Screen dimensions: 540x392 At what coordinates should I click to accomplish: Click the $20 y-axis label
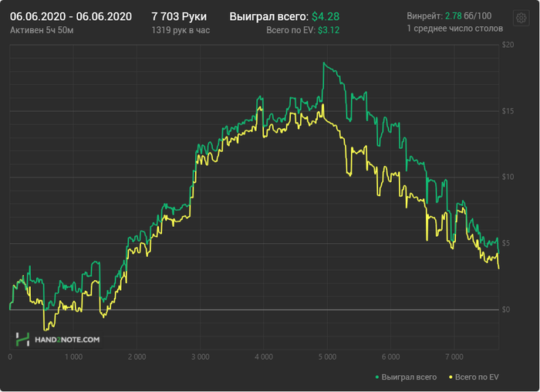(508, 45)
